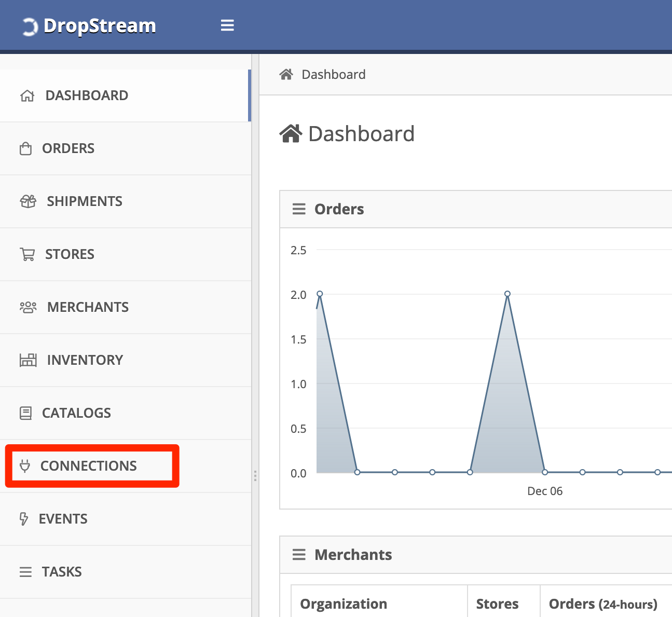672x617 pixels.
Task: Expand the Orders panel menu icon
Action: (299, 209)
